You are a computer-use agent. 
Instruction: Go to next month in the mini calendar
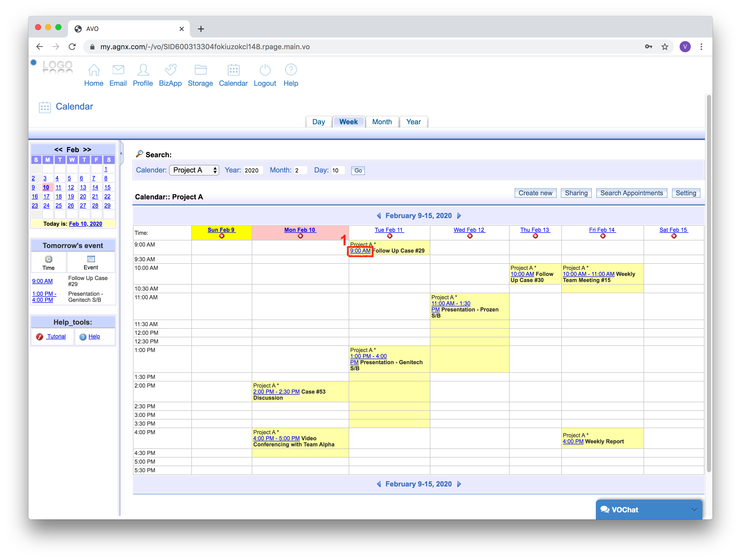click(x=88, y=150)
